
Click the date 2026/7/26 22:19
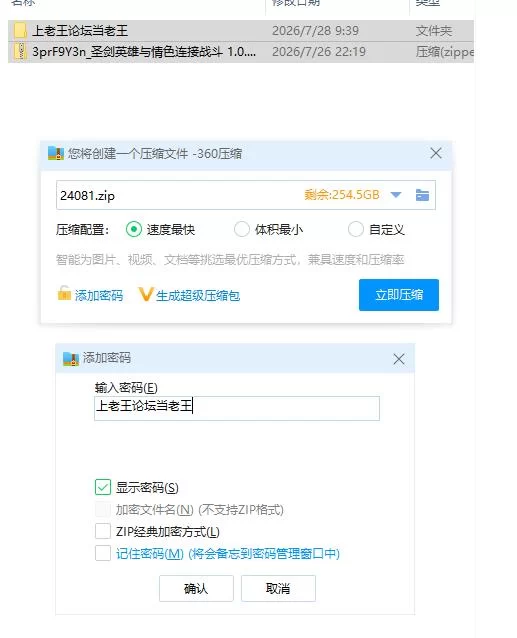[x=319, y=52]
